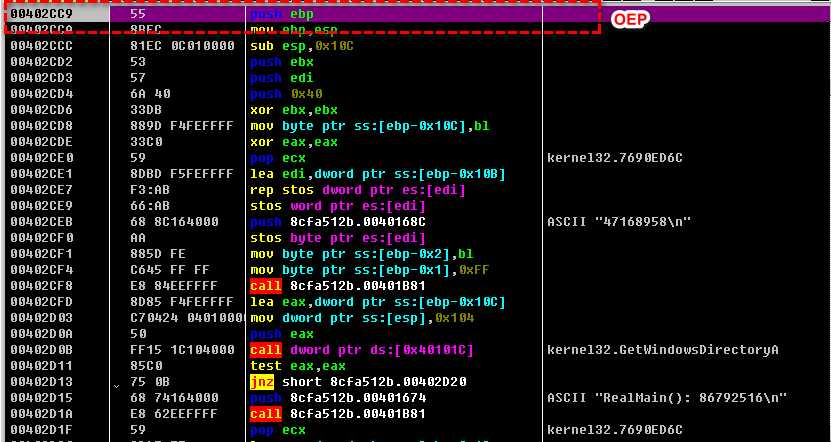
Task: Click 'mov byte ptr ss:[ebp-0x2],bl'
Action: click(361, 254)
